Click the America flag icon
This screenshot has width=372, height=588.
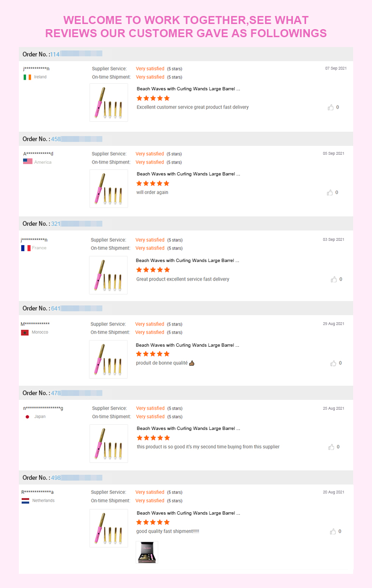coord(28,162)
